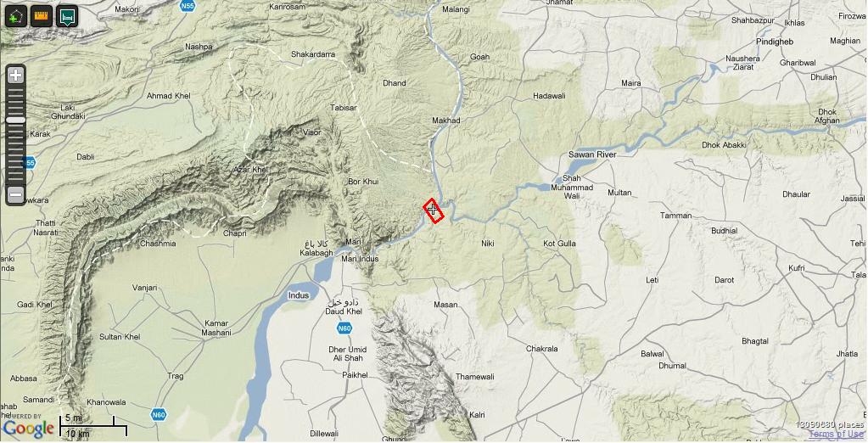The image size is (868, 443).
Task: Click the crosshair inside the red outline
Action: [x=433, y=210]
